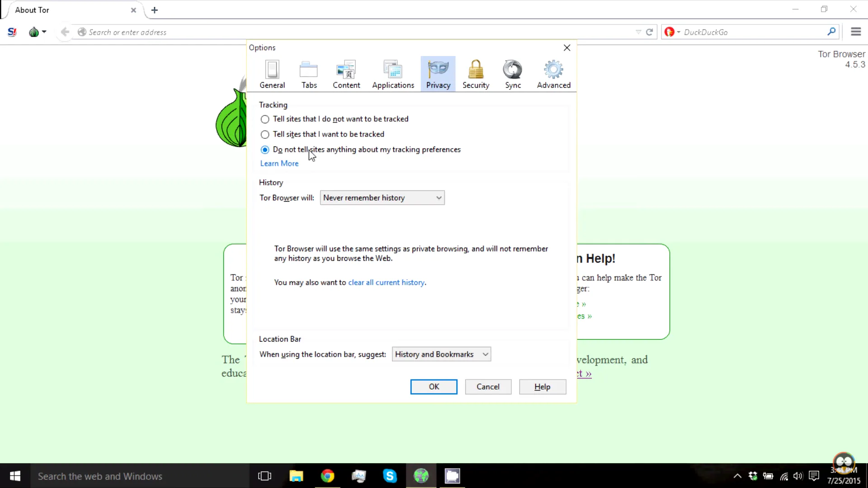Click the NoScript S icon in toolbar
The image size is (868, 488).
tap(12, 32)
